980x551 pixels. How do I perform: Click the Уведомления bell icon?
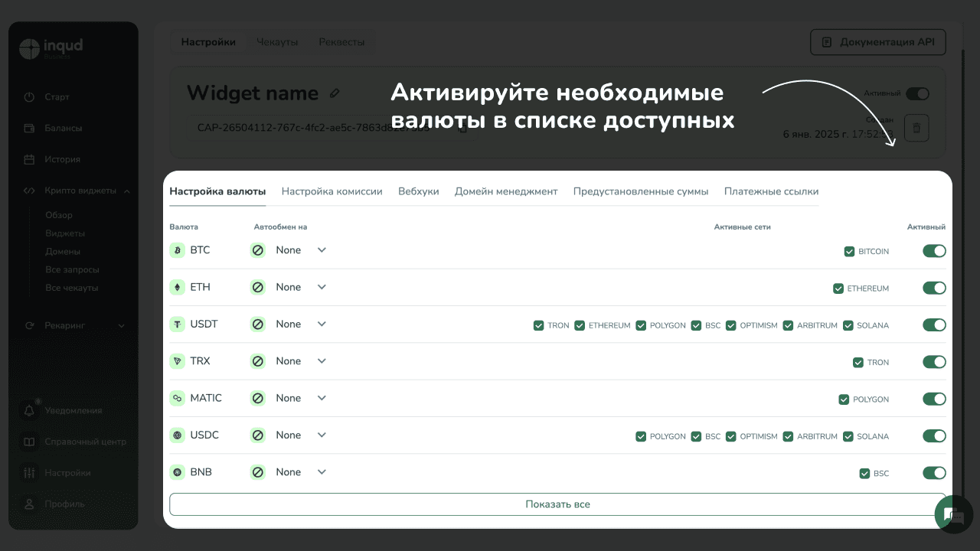(29, 410)
